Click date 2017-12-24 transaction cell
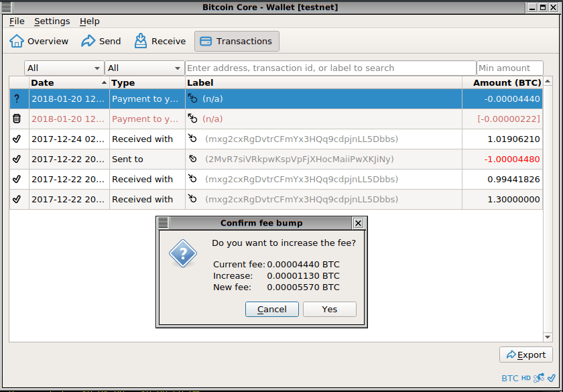Screen dimensions: 563x392 [69, 139]
